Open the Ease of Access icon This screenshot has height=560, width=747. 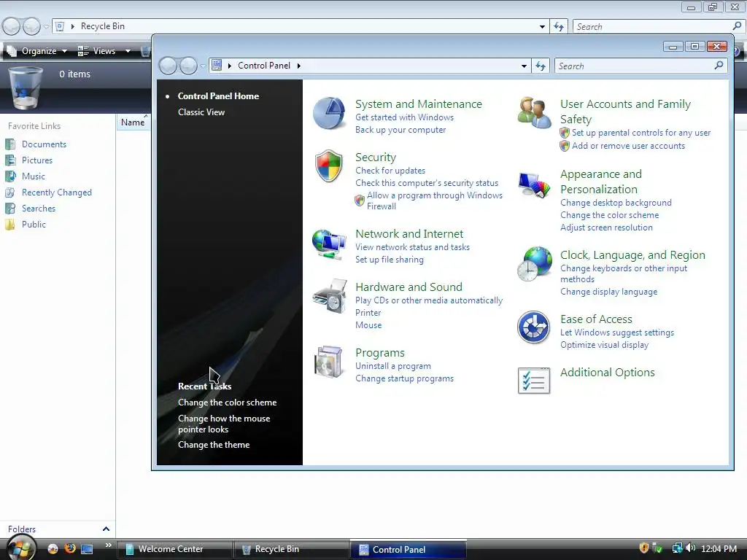[x=533, y=327]
